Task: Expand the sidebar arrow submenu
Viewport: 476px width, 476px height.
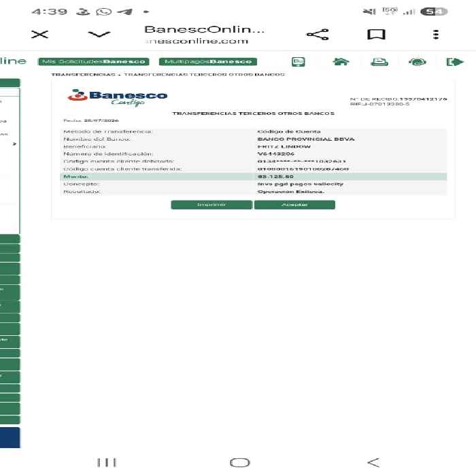Action: tap(14, 144)
